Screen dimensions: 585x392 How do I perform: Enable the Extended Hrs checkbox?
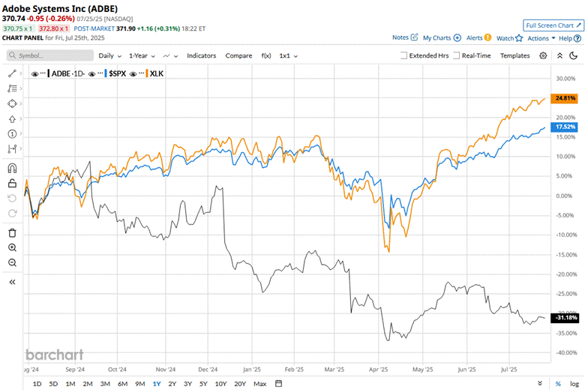(x=403, y=55)
